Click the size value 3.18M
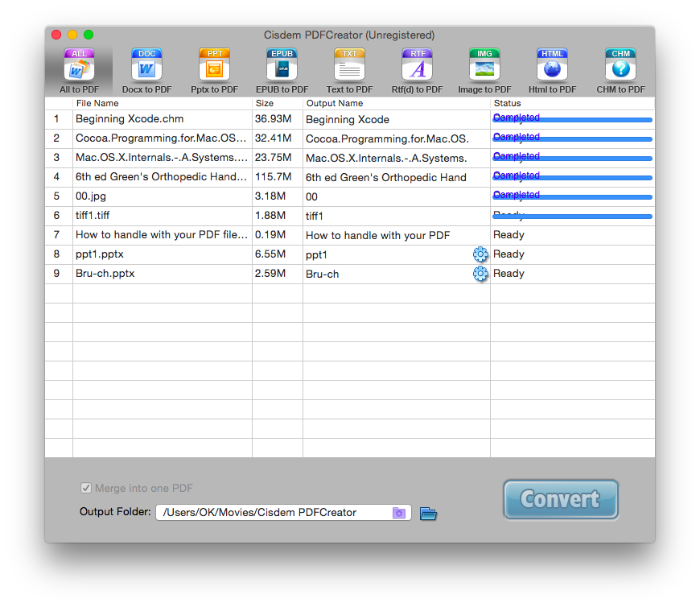The image size is (700, 607). click(x=270, y=196)
